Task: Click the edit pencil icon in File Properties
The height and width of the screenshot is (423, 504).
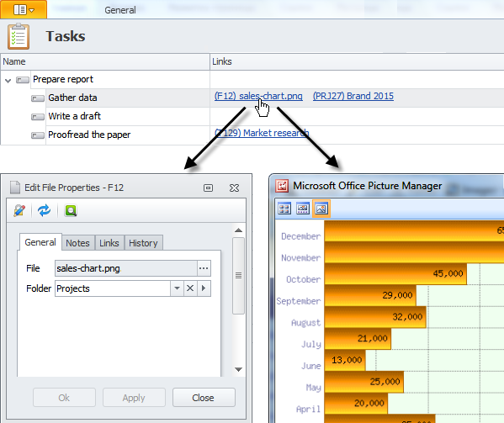Action: (x=19, y=211)
